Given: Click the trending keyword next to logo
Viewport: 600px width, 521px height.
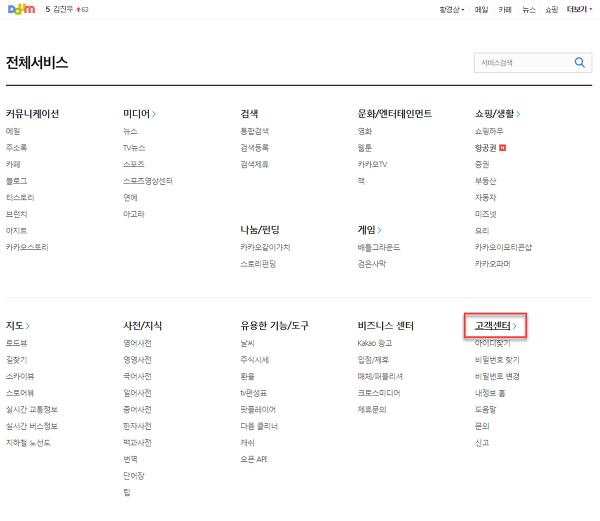Looking at the screenshot, I should pos(63,9).
